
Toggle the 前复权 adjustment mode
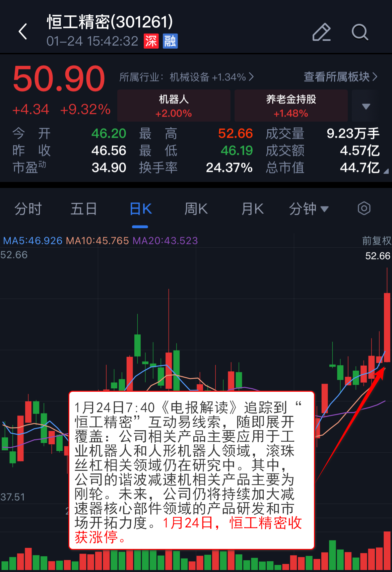pyautogui.click(x=377, y=240)
